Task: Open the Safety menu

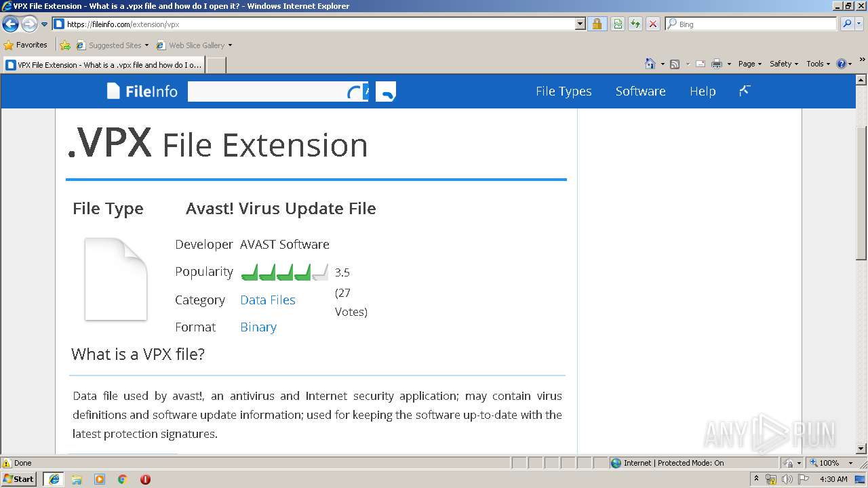Action: [783, 64]
